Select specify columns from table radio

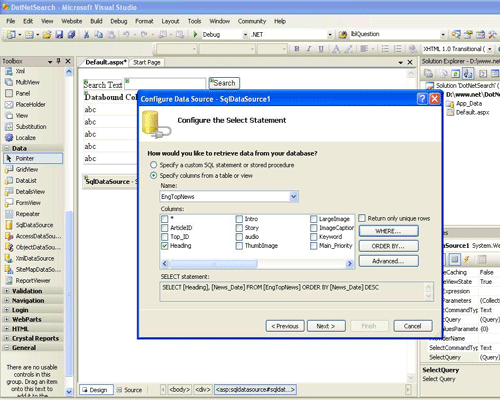pos(153,175)
